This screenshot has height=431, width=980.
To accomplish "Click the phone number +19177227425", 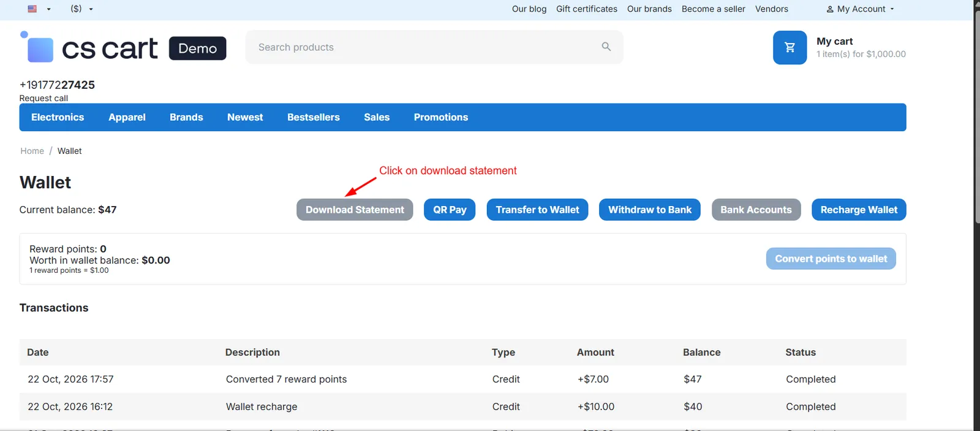I will coord(57,85).
